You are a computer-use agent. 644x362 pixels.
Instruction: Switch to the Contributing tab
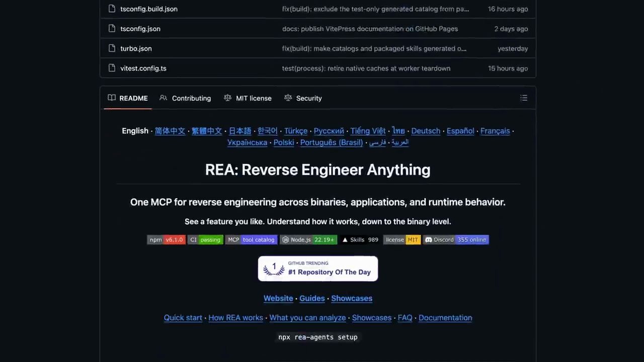coord(185,98)
